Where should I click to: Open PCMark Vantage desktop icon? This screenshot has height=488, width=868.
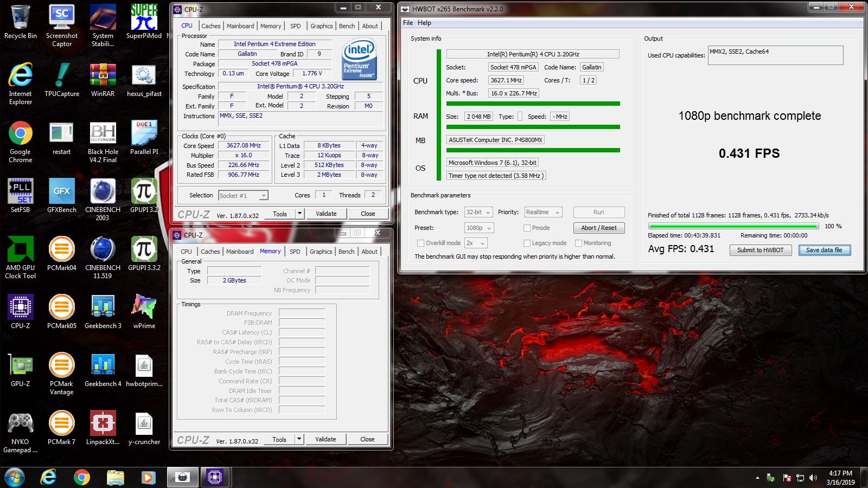point(62,374)
